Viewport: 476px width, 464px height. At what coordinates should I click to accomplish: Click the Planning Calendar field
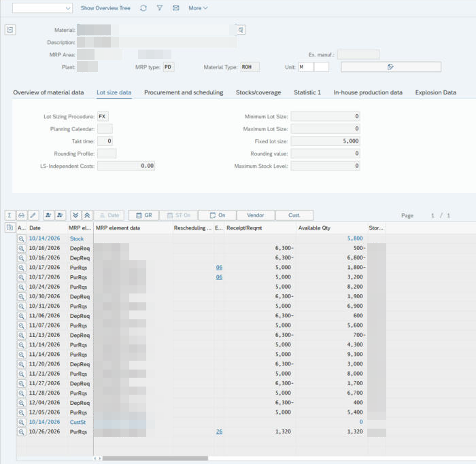pos(105,129)
